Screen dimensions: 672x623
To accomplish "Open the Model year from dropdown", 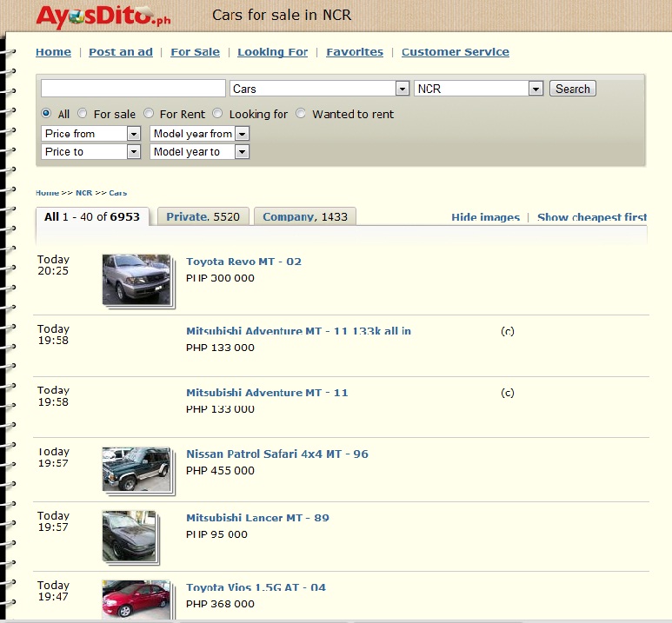I will [199, 134].
